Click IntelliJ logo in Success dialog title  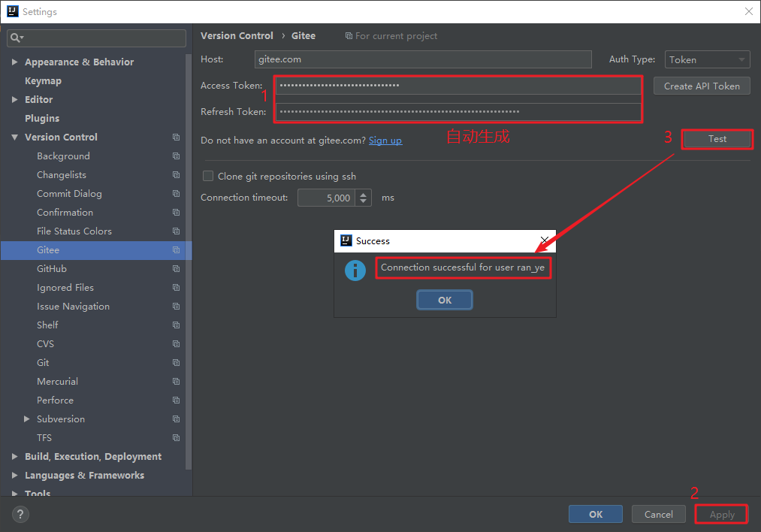pyautogui.click(x=346, y=240)
